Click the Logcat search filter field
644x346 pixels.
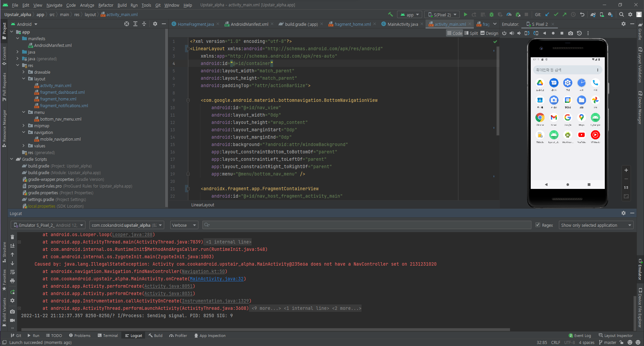click(367, 225)
